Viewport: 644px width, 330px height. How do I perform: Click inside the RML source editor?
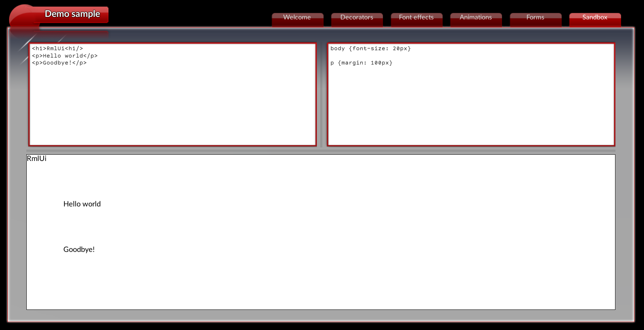172,103
